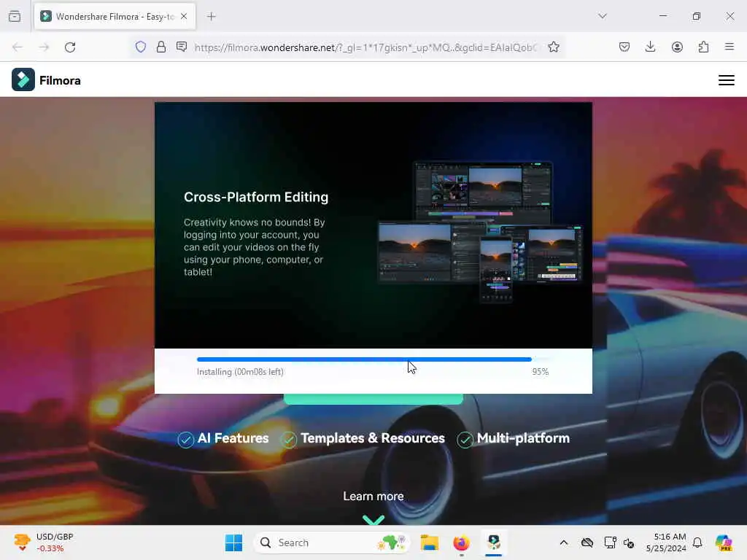Select the Wondershare Filmora browser tab

tap(115, 16)
